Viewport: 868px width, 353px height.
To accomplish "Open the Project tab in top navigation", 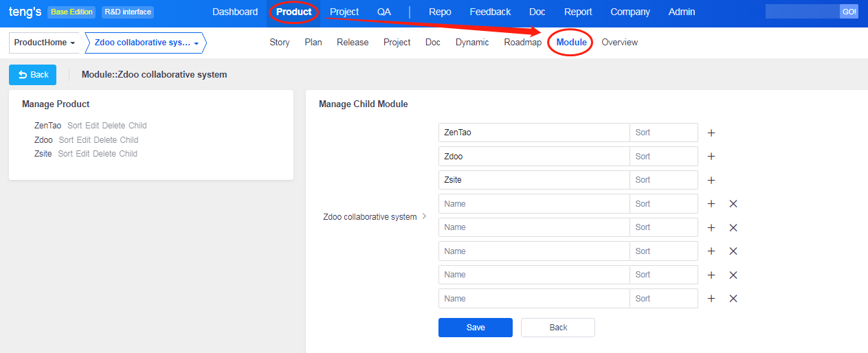I will 344,12.
